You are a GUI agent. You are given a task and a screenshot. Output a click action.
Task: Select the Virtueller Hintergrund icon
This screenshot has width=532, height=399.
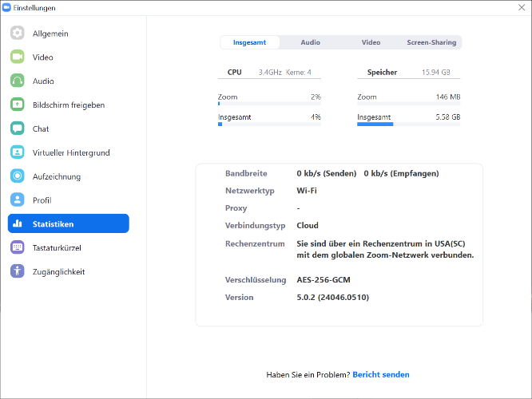(18, 152)
